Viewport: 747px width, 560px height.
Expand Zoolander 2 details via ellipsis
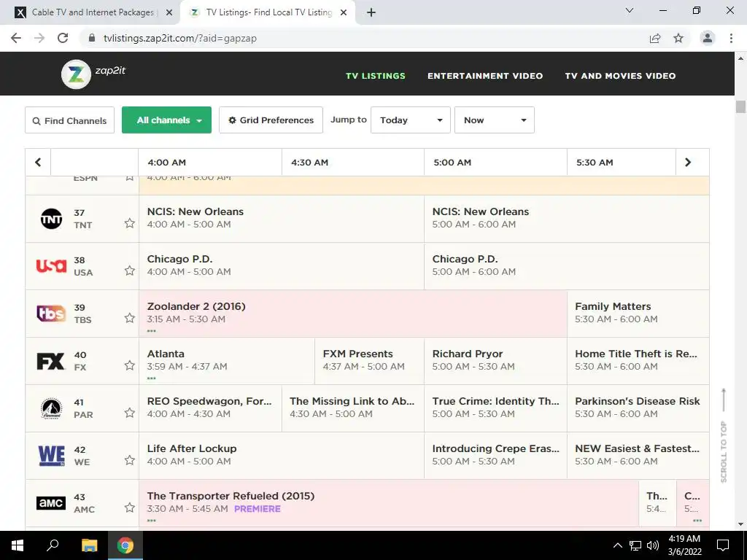(x=152, y=331)
